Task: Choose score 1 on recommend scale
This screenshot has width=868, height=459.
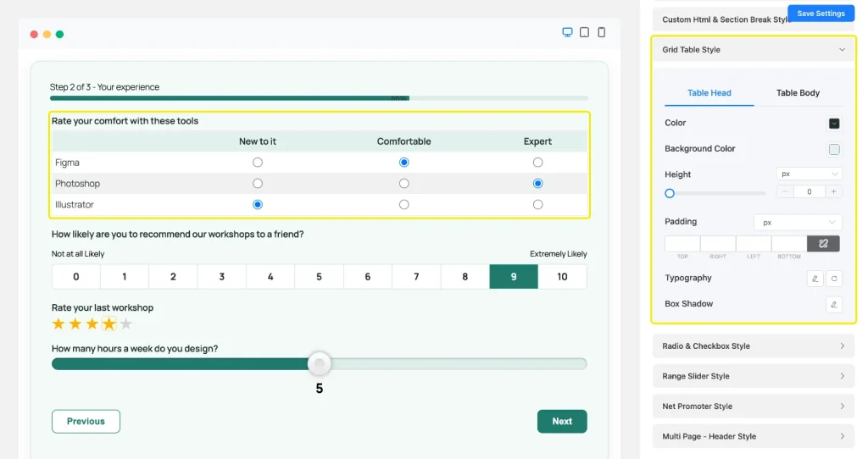Action: 125,277
